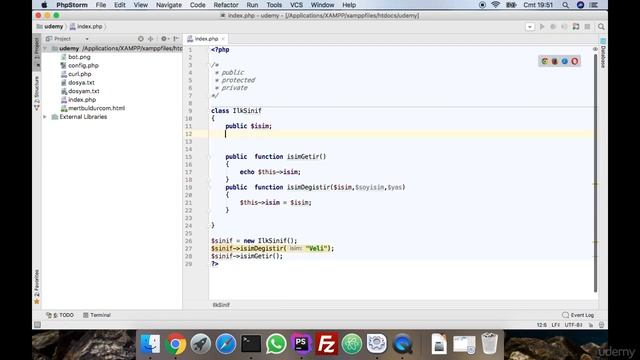Open the Trash in the Dock
640x360 pixels.
(x=489, y=344)
